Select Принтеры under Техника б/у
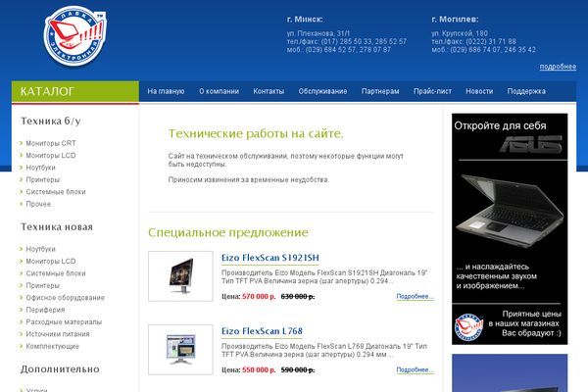Viewport: 588px width, 392px height. pyautogui.click(x=43, y=179)
